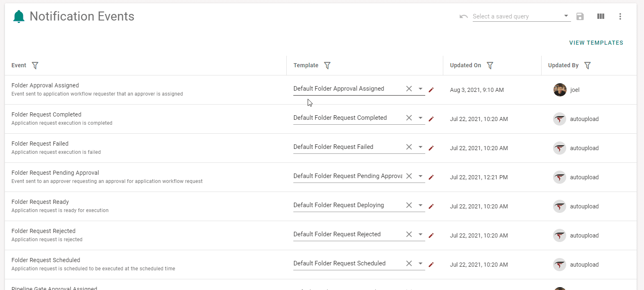Select the Folder Request Rejected event name
644x290 pixels.
pyautogui.click(x=43, y=231)
